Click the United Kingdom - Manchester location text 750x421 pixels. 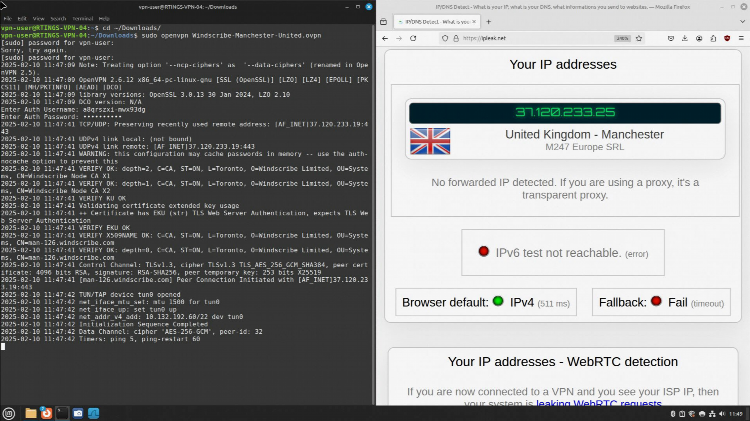point(585,134)
